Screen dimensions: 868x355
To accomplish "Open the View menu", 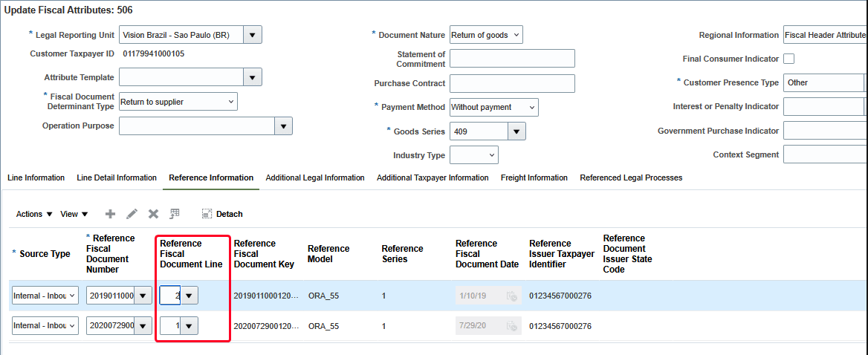I will [74, 214].
